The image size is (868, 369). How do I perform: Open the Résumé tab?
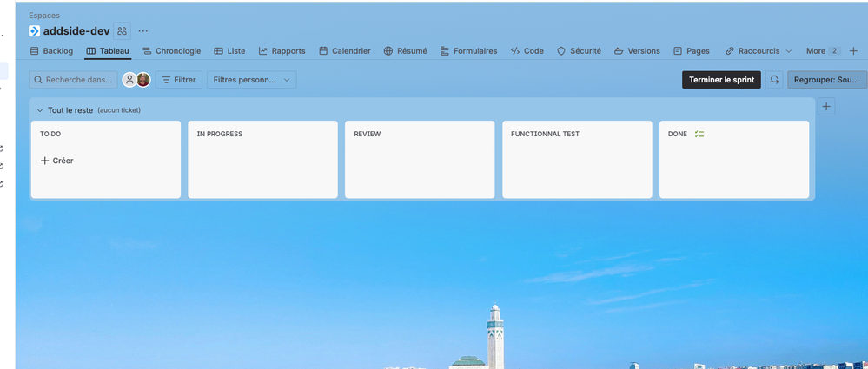coord(406,51)
